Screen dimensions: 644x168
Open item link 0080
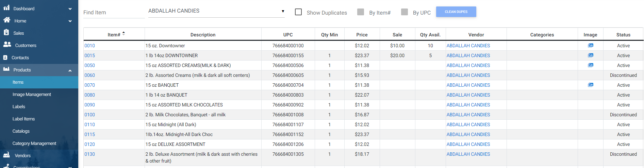tap(89, 95)
